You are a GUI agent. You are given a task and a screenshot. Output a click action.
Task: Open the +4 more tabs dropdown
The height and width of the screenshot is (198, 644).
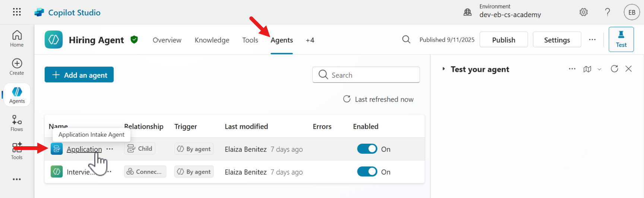310,40
